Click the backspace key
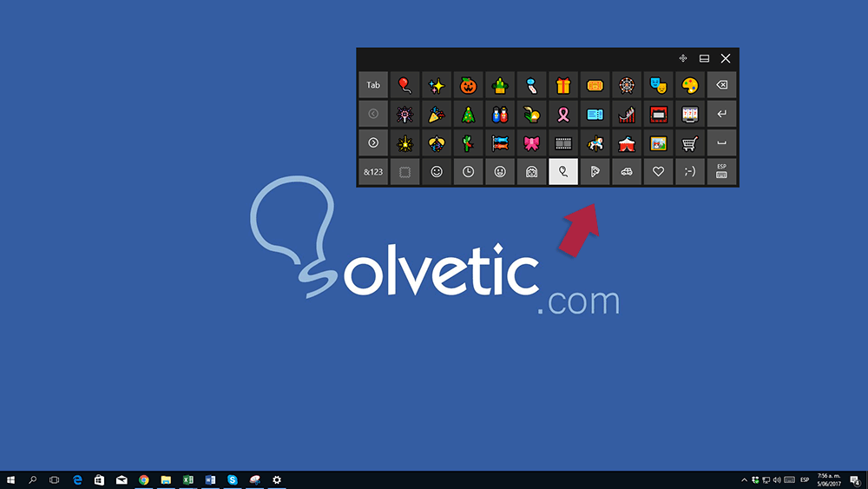 pos(722,85)
